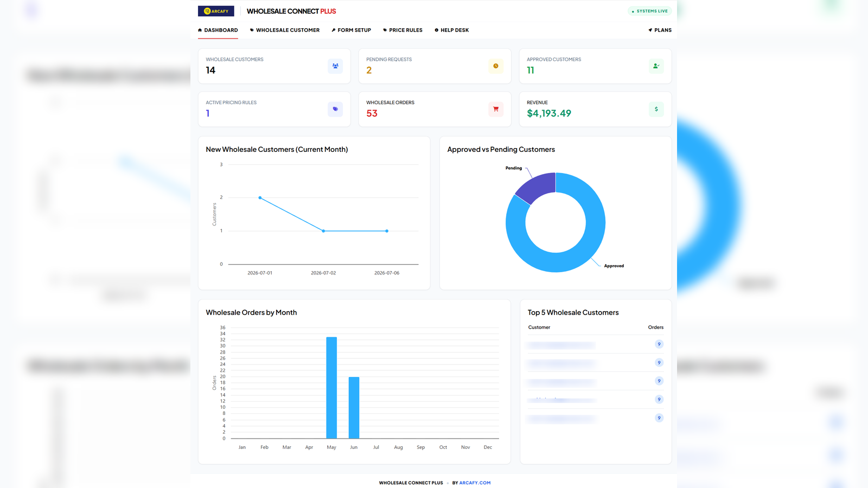Open the Plans link

[x=660, y=30]
